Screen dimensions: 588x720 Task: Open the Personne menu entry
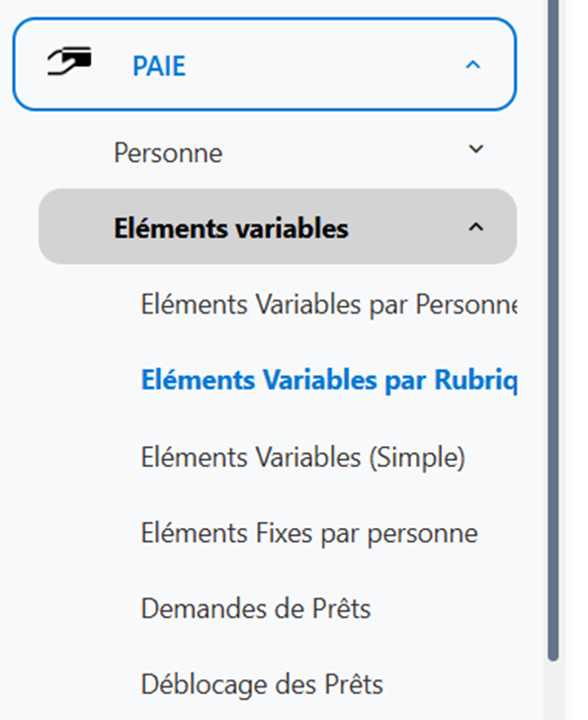coord(168,153)
